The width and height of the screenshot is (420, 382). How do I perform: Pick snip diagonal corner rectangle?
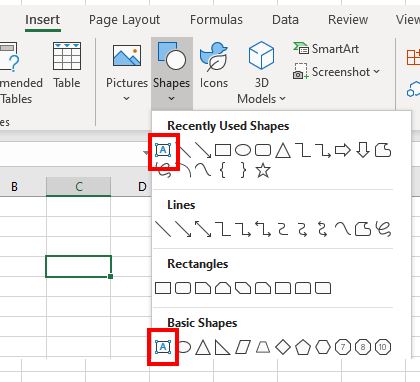coord(243,288)
